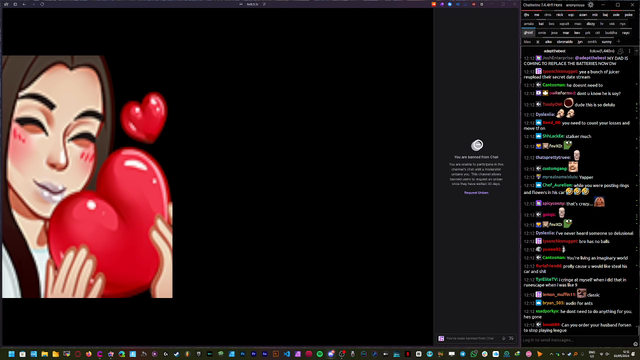The width and height of the screenshot is (640, 360).
Task: Click left icon in Twitch chat footer
Action: point(504,338)
